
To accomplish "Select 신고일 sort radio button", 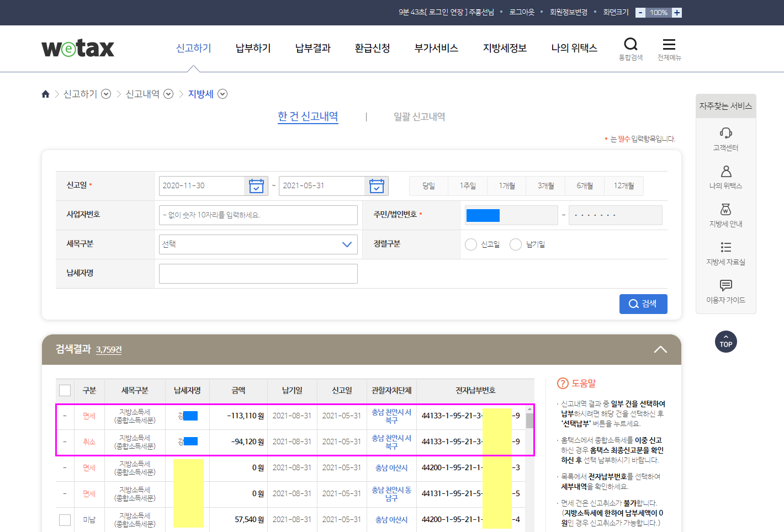I will [x=471, y=244].
